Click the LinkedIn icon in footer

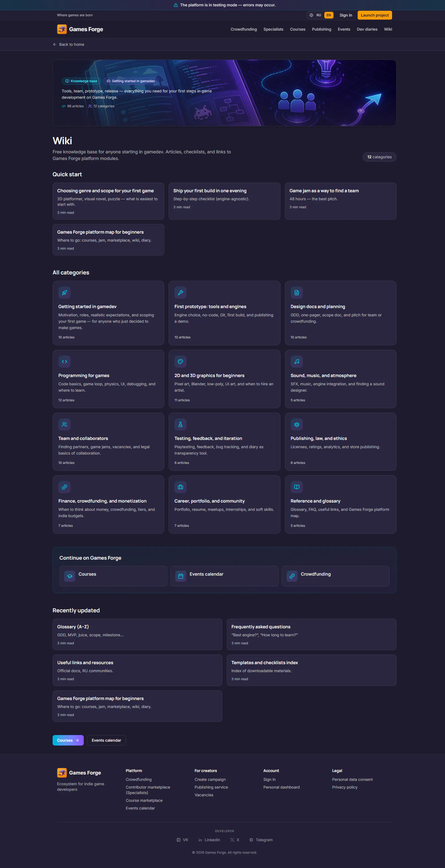pyautogui.click(x=200, y=840)
